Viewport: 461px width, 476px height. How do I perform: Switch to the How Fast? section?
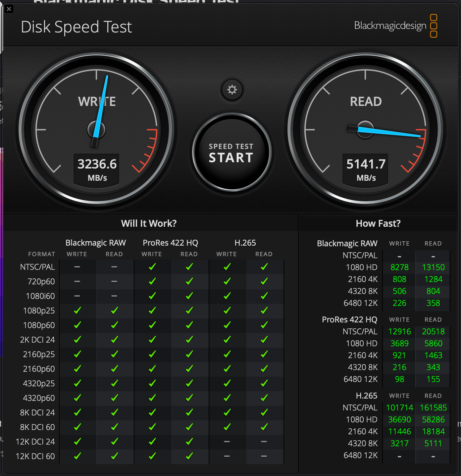click(378, 223)
